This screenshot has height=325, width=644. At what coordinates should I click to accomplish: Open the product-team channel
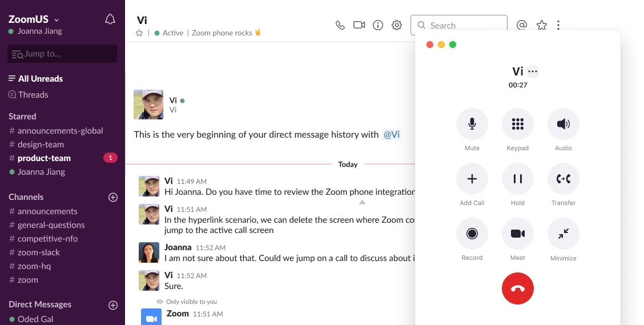(44, 158)
